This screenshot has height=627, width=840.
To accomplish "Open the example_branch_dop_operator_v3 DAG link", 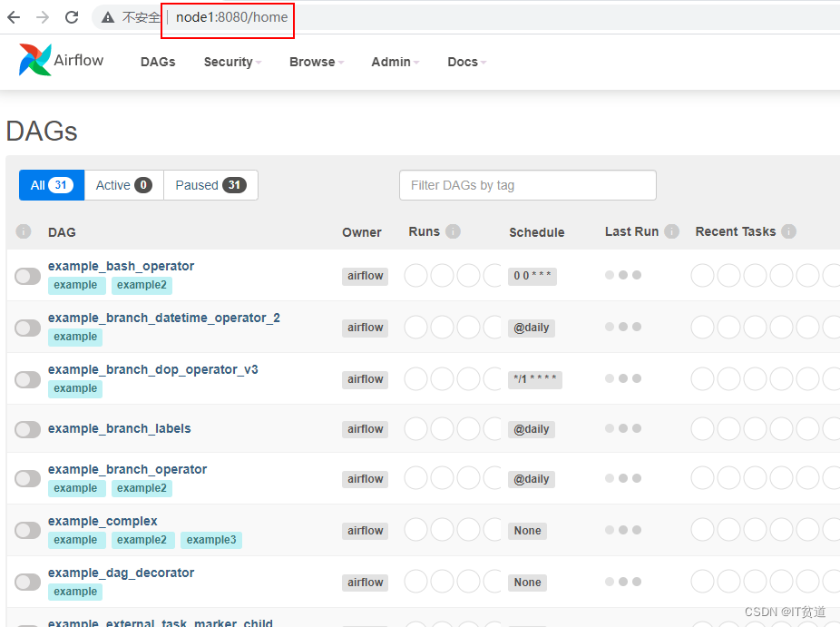I will (153, 370).
